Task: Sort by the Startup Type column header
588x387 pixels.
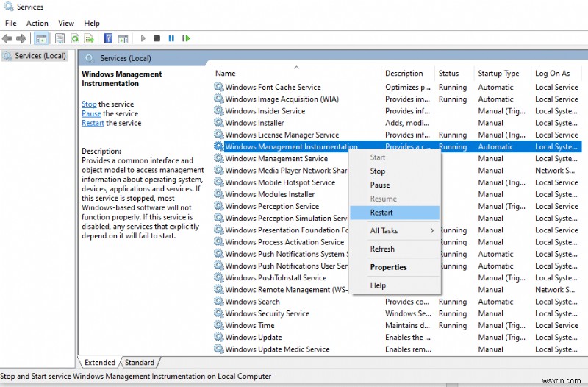Action: [x=503, y=73]
